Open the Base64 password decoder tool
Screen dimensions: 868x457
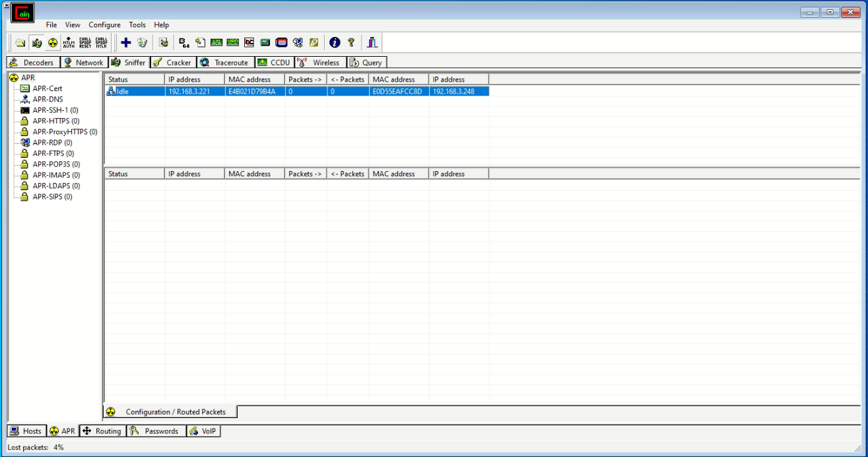[x=184, y=43]
